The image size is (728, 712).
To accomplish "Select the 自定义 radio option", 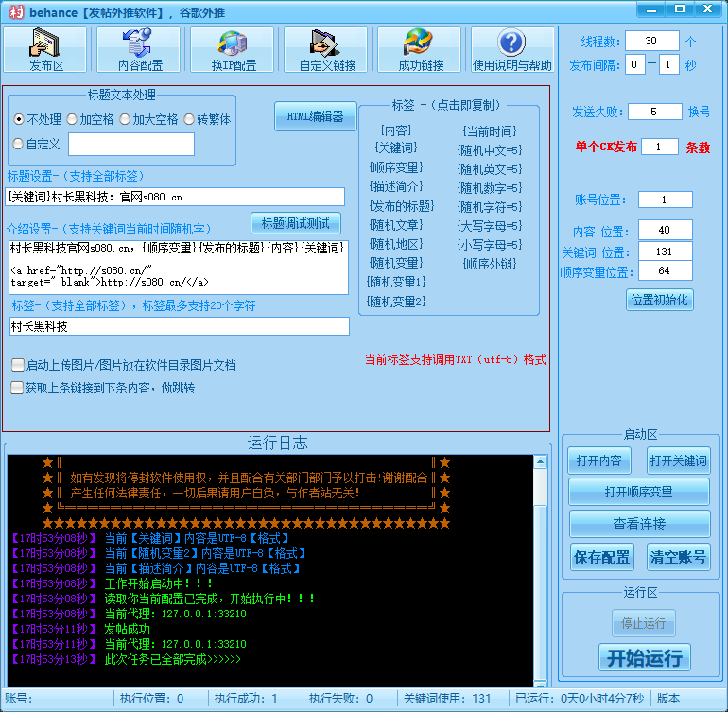I will [x=19, y=144].
